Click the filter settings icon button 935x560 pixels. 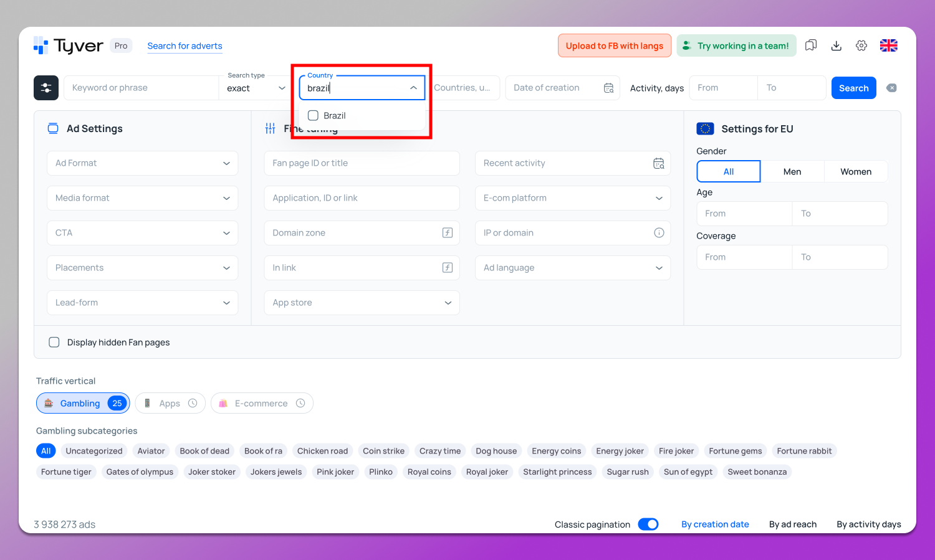(46, 88)
